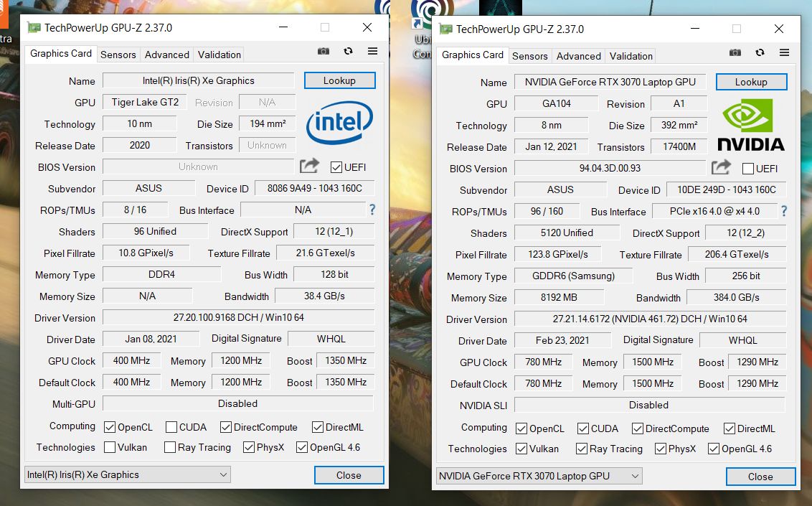Click Bus Interface question mark in NVIDIA window

[783, 211]
